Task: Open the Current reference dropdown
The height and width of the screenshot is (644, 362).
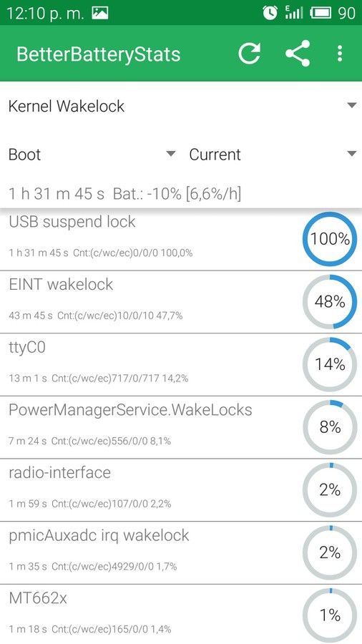Action: (272, 155)
